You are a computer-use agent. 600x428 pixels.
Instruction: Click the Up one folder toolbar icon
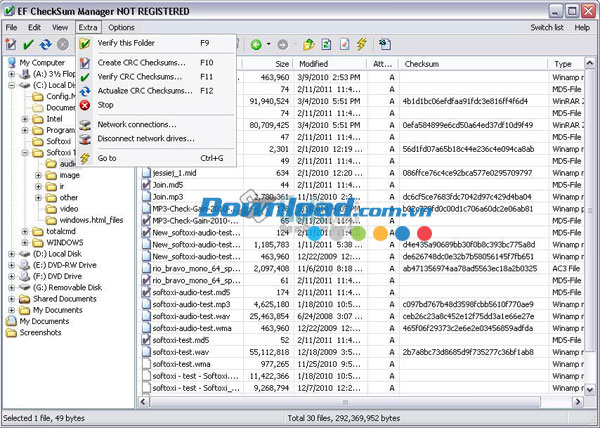coord(308,44)
